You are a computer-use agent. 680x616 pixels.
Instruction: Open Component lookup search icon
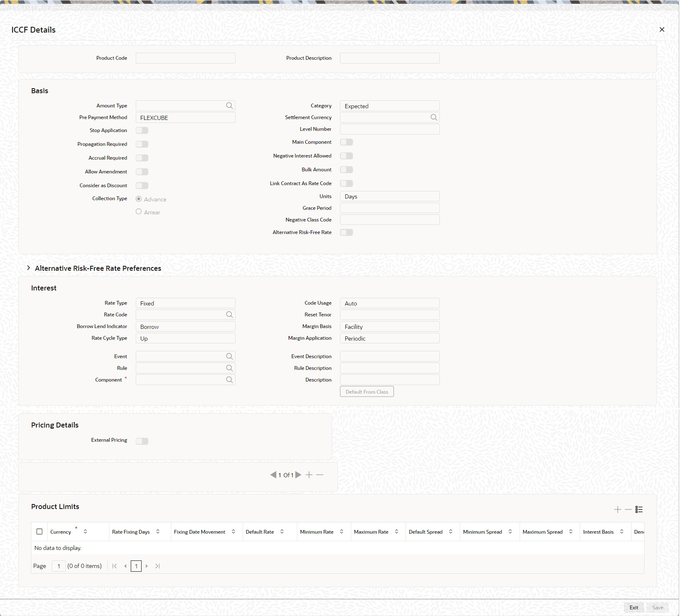pyautogui.click(x=229, y=380)
